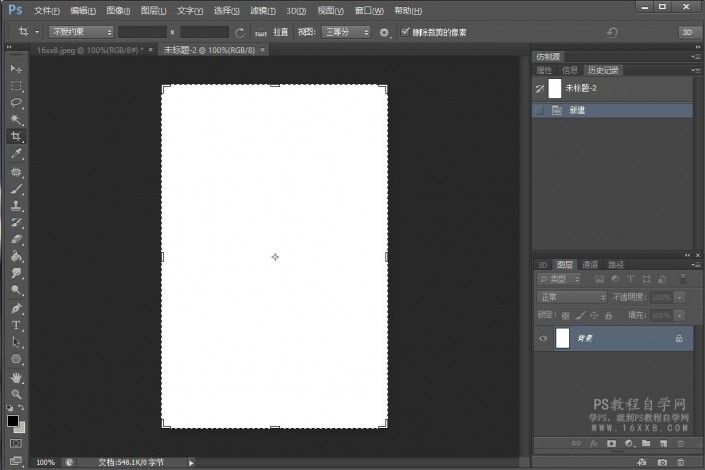Click the lock icon on 背景 layer

click(x=679, y=339)
